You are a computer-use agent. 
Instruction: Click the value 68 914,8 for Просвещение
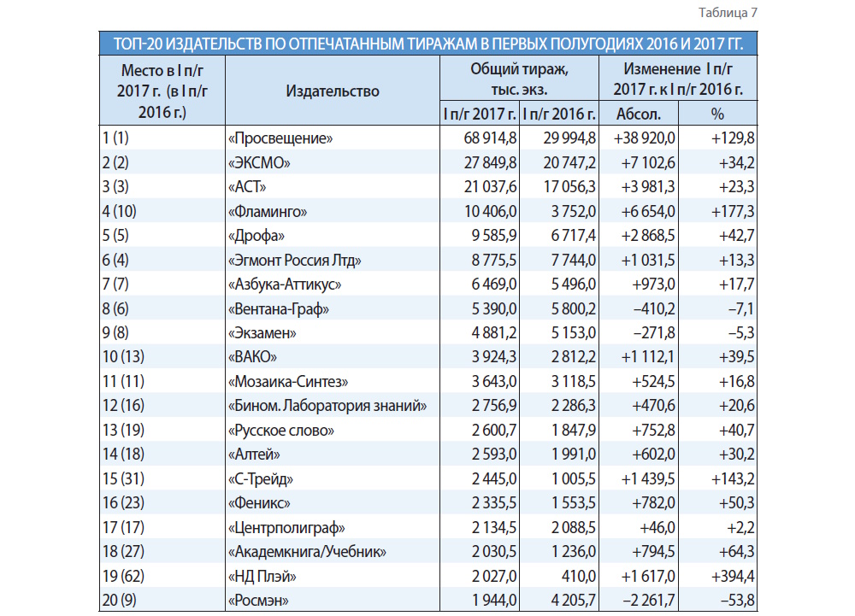pos(490,138)
